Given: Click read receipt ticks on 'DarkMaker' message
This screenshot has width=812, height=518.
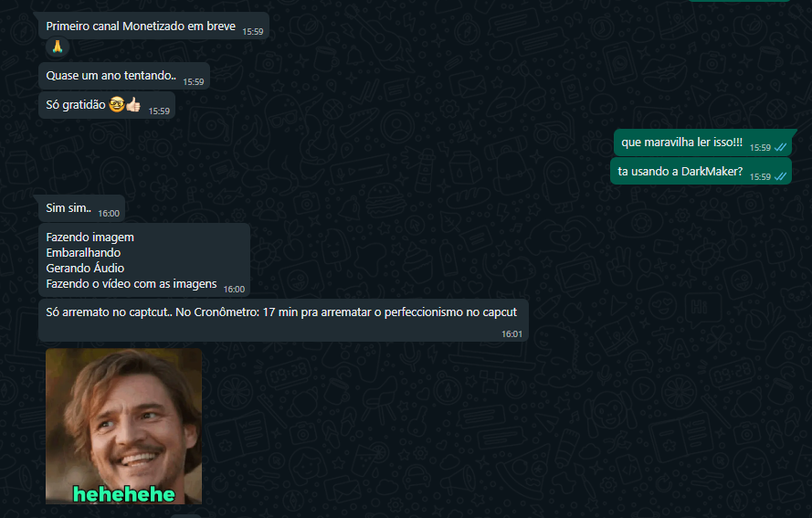Looking at the screenshot, I should pos(780,176).
